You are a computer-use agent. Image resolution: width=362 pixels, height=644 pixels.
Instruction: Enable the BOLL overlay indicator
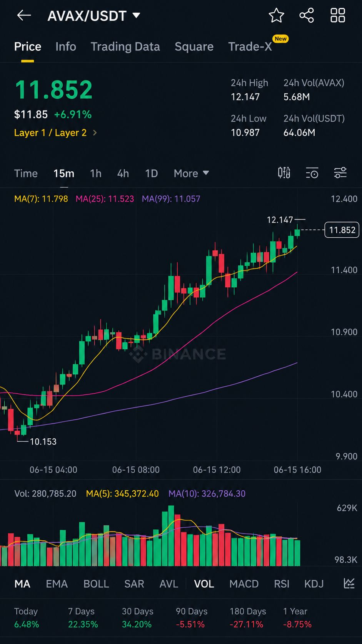[96, 584]
